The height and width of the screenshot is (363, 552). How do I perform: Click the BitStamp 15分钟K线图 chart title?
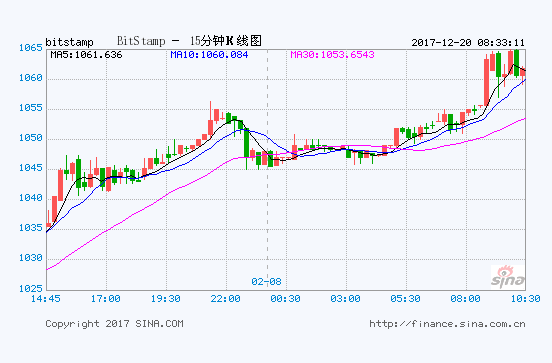tap(189, 41)
